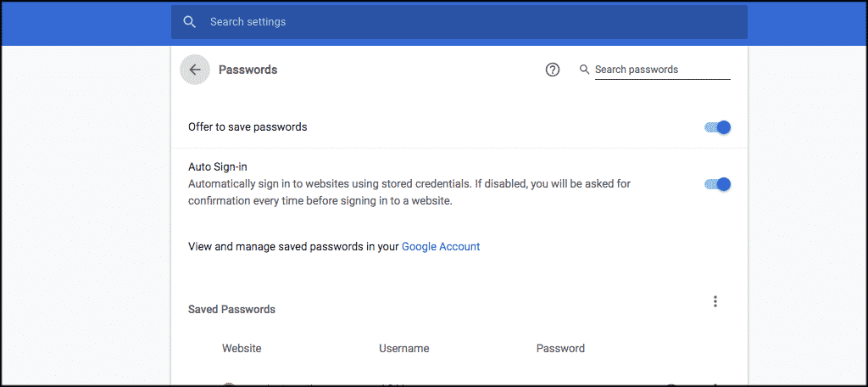Click the Passwords page title

pos(248,70)
